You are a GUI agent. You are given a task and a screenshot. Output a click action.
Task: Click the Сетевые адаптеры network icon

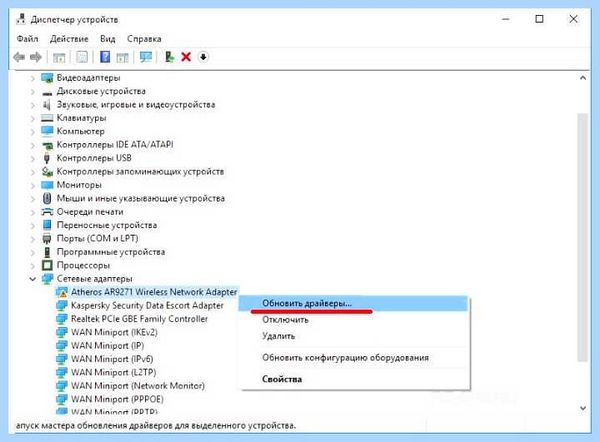tap(47, 279)
